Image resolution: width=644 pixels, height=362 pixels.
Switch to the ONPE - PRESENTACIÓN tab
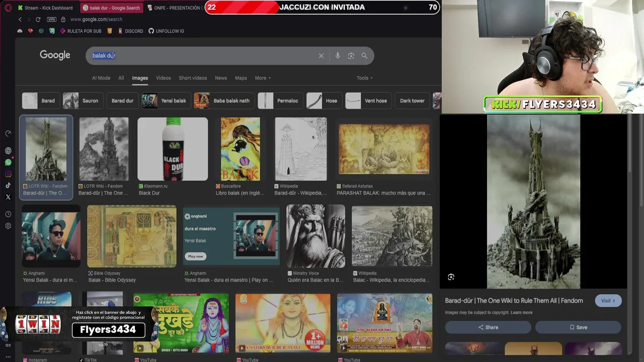point(175,8)
